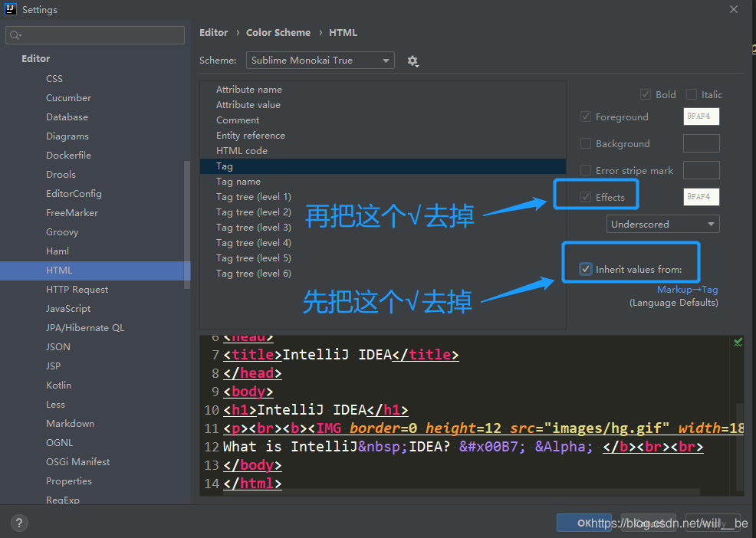Open CSS color scheme settings
This screenshot has width=756, height=538.
[x=54, y=79]
